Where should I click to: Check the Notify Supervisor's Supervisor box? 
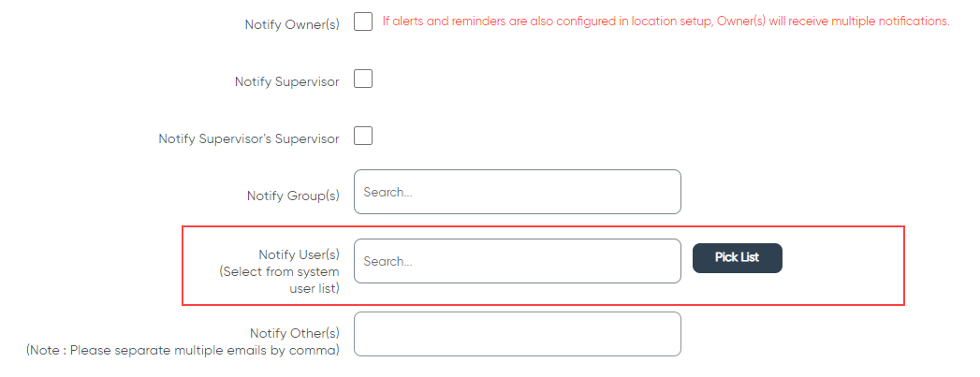coord(363,136)
